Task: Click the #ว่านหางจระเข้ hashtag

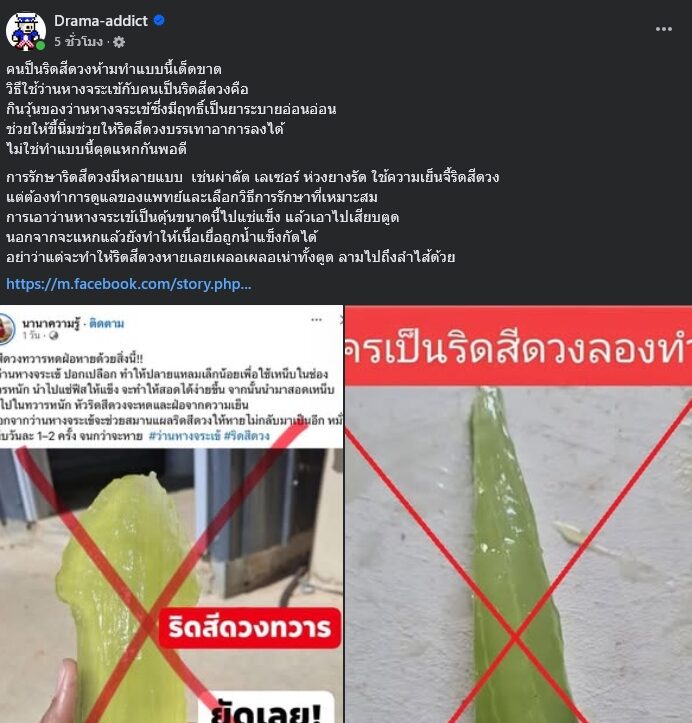Action: click(184, 436)
